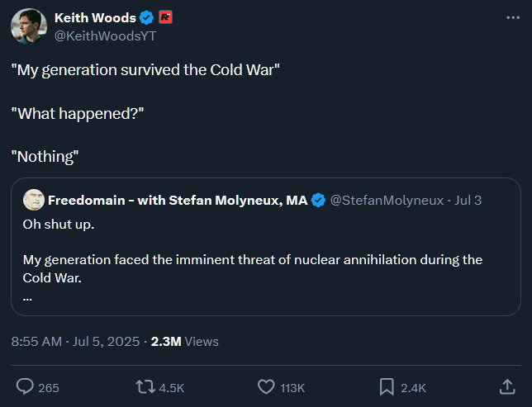Viewport: 532px width, 407px height.
Task: View the 2.3M Views analytics
Action: [x=184, y=342]
